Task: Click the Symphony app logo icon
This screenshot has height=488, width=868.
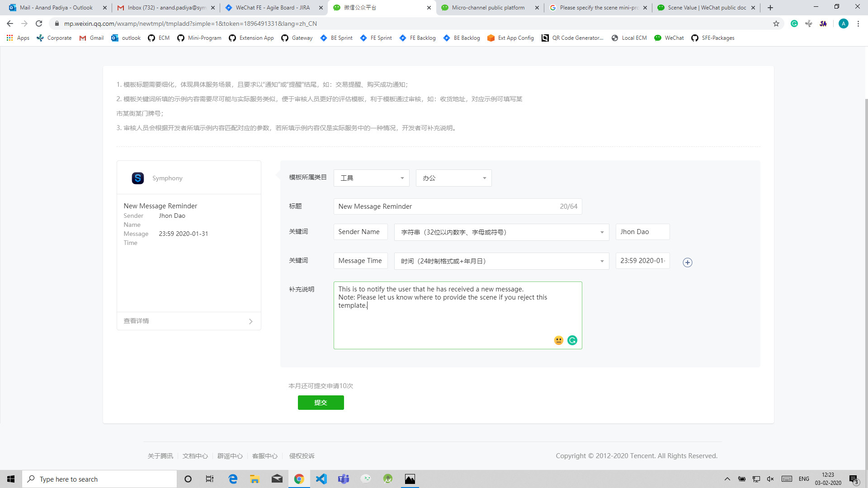Action: pyautogui.click(x=137, y=178)
